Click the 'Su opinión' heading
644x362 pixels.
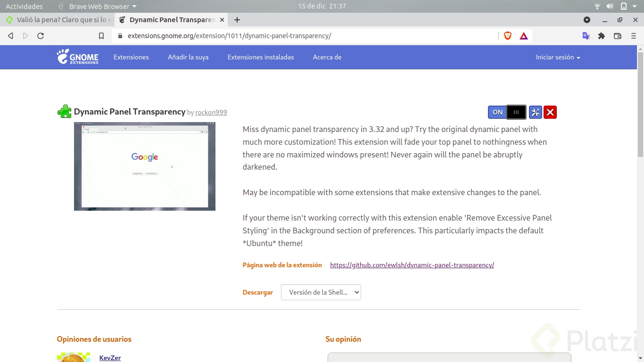point(343,339)
